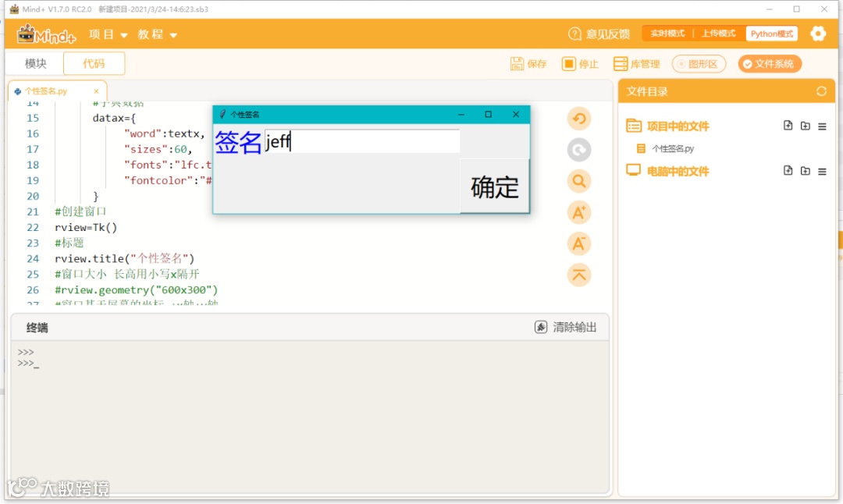The width and height of the screenshot is (843, 504).
Task: Toggle the 图形区 graphics area switch
Action: coord(699,64)
